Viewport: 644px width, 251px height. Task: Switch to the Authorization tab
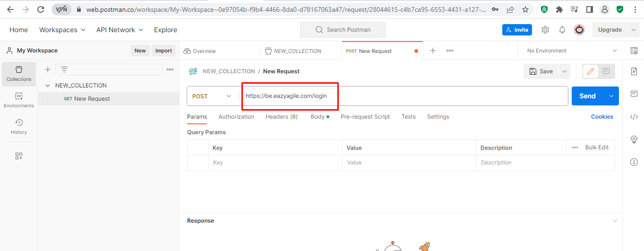[236, 117]
